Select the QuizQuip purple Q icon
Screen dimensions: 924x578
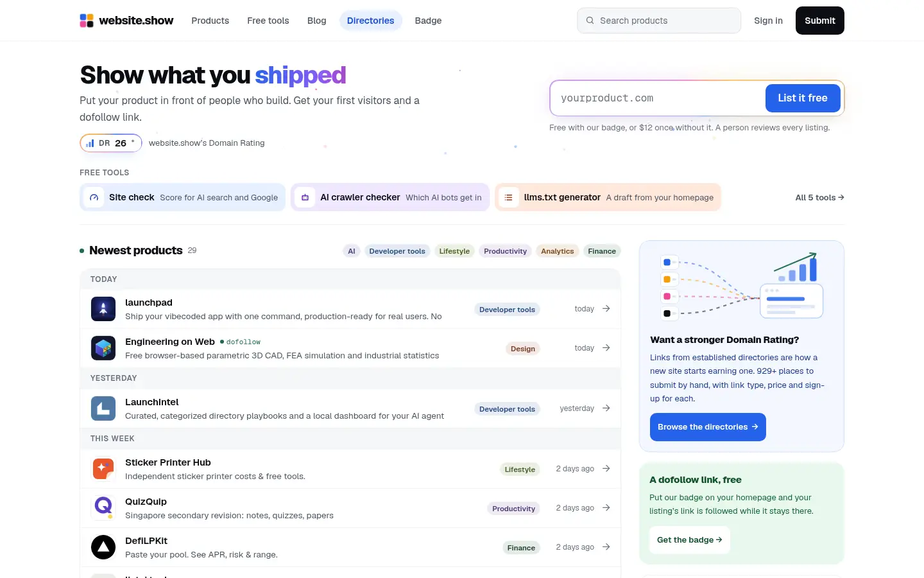coord(103,508)
